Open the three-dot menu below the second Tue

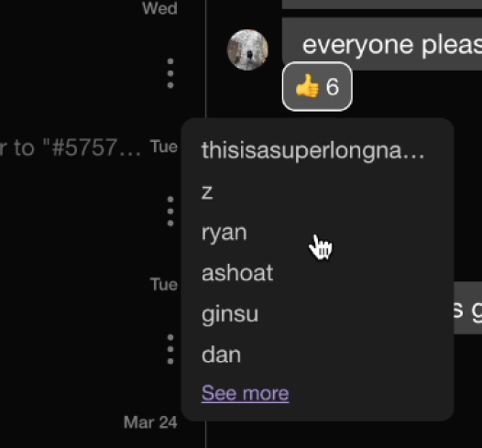[x=170, y=349]
